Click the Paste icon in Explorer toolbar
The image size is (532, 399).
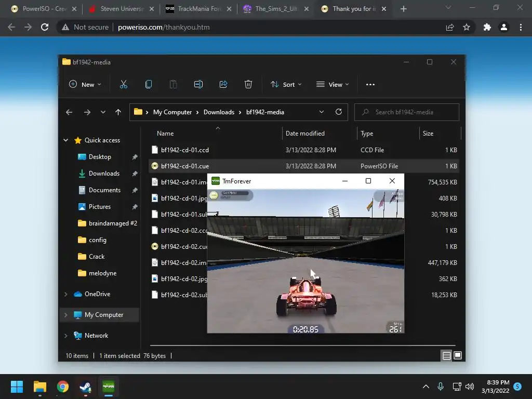pos(174,85)
